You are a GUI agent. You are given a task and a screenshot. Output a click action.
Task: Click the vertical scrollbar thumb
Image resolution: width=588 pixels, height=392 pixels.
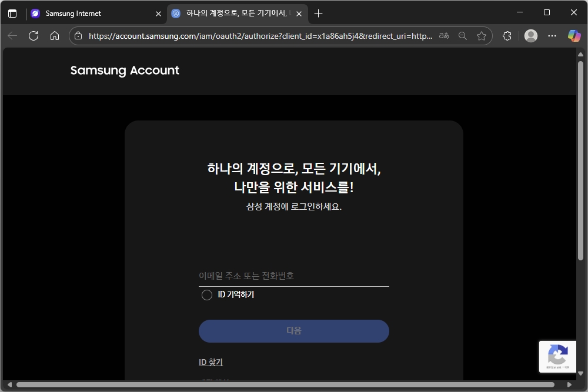pyautogui.click(x=580, y=160)
